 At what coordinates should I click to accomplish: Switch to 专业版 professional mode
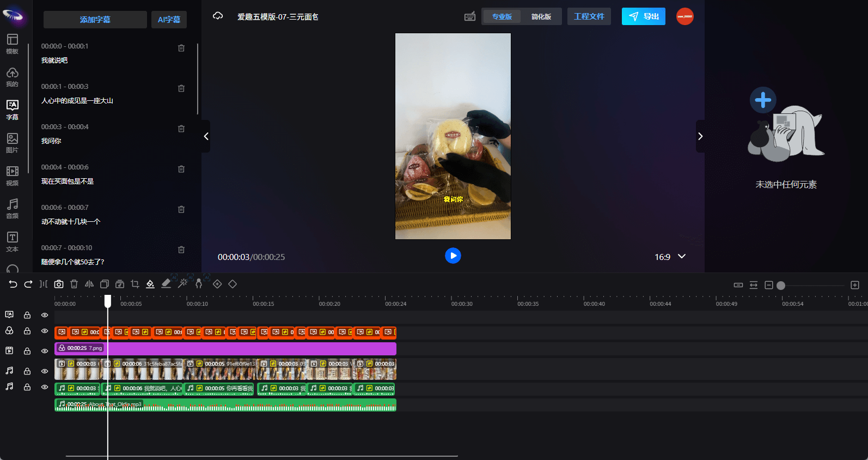(502, 16)
